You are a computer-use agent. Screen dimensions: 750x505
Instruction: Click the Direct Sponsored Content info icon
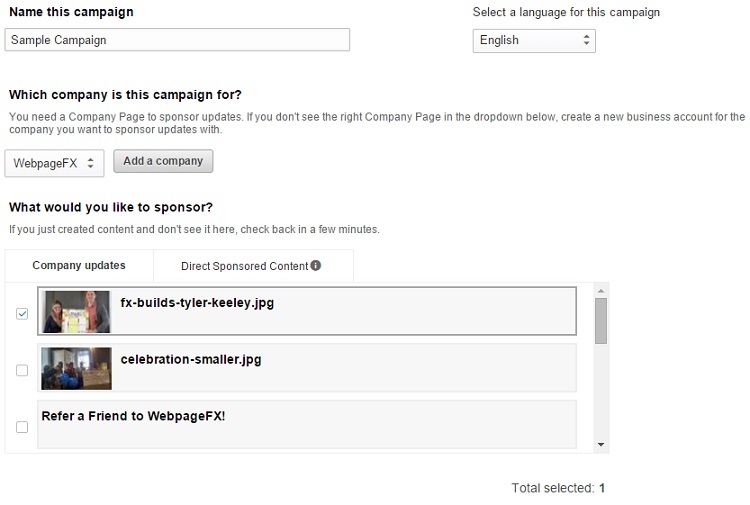pyautogui.click(x=316, y=265)
